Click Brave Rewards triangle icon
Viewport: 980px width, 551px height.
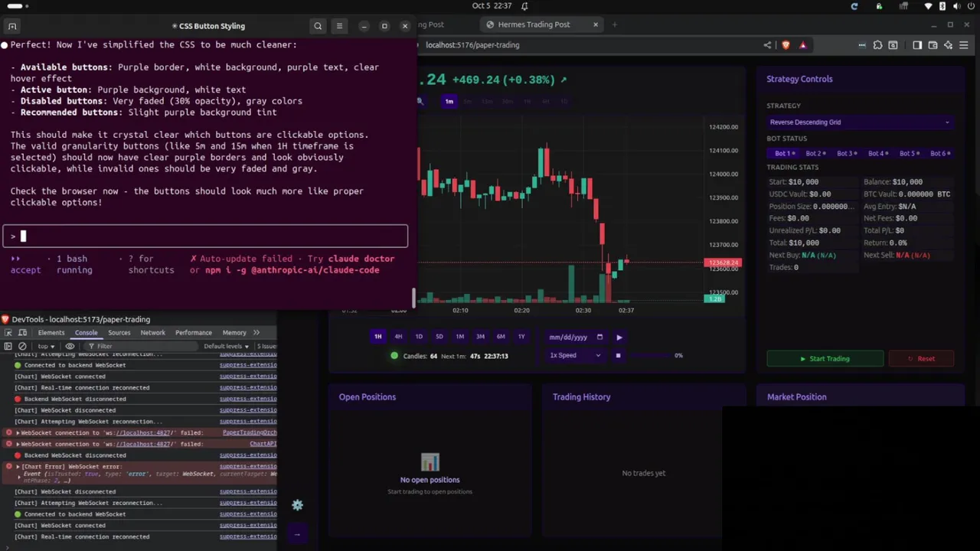tap(802, 45)
